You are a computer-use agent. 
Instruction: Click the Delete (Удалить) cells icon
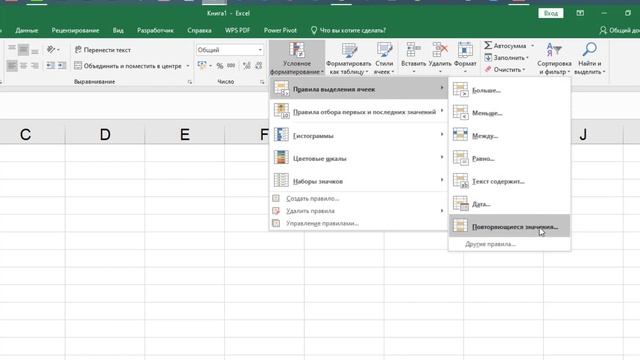[x=440, y=50]
